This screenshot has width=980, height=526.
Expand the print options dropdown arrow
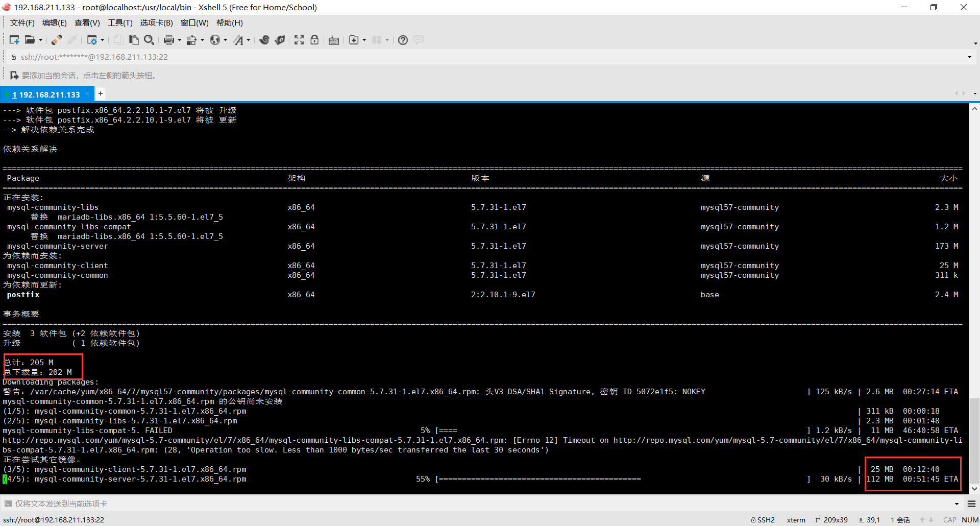(x=178, y=40)
